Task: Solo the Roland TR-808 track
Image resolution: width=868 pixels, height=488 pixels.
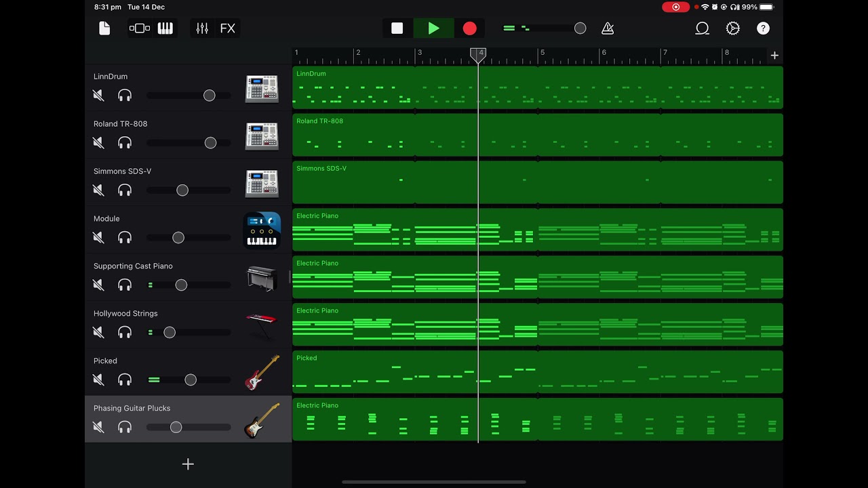Action: (x=125, y=143)
